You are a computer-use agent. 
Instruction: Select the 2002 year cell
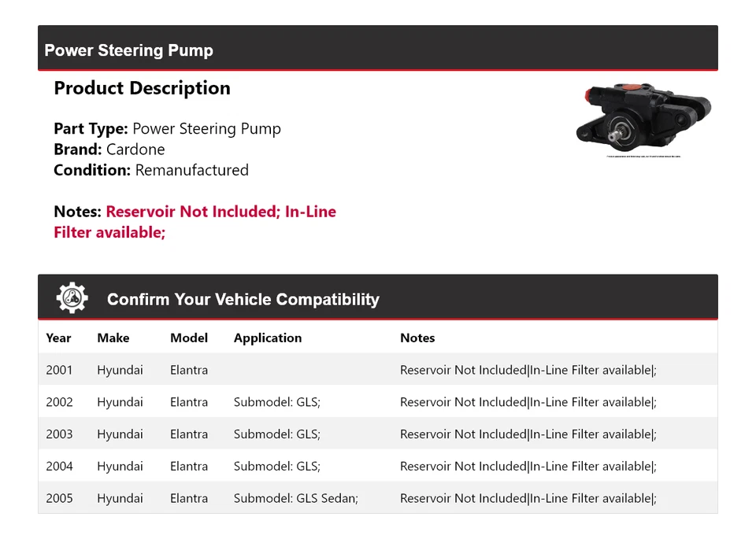[x=59, y=402]
